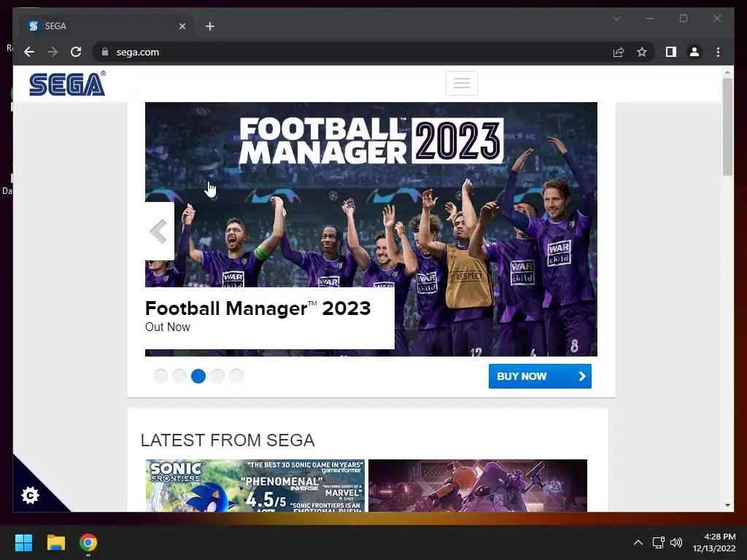Click the BUY NOW button
The width and height of the screenshot is (747, 560).
coord(540,376)
